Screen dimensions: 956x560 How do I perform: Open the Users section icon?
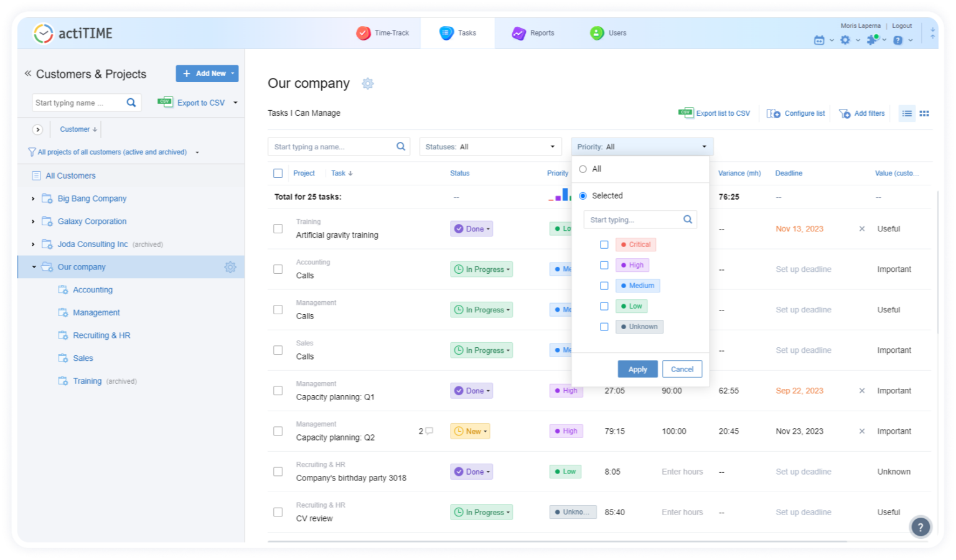pos(596,32)
